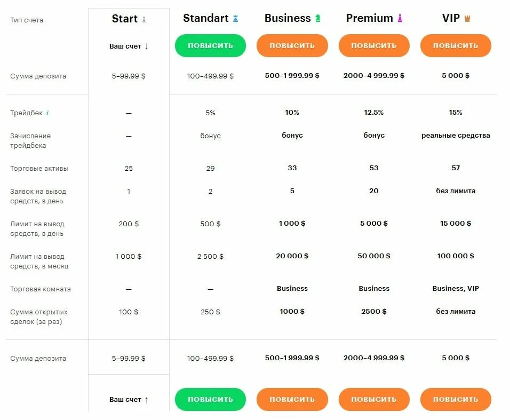Click the up arrow next to bottom Ваш счет
Screen dimensions: 510x420
pos(146,400)
